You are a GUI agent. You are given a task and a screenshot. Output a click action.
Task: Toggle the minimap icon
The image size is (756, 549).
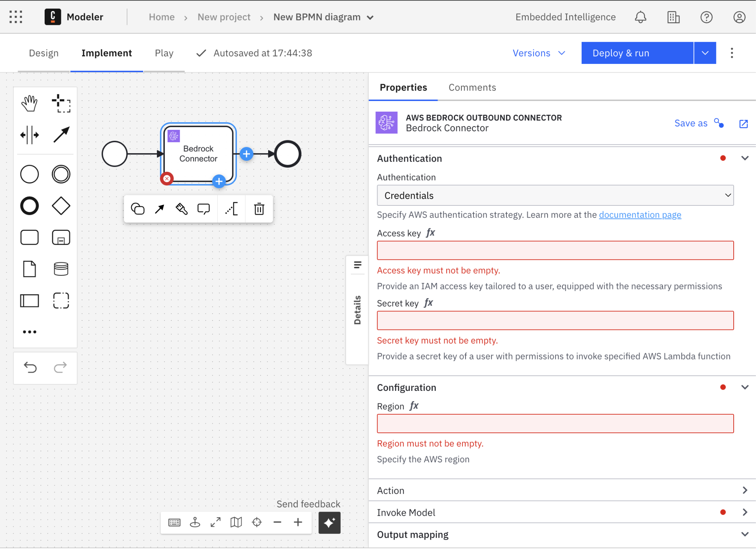(236, 523)
